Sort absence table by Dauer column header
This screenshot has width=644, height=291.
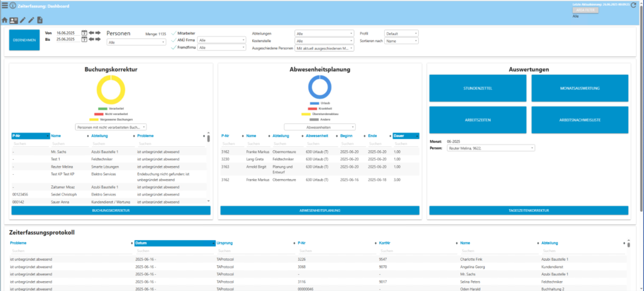point(406,135)
